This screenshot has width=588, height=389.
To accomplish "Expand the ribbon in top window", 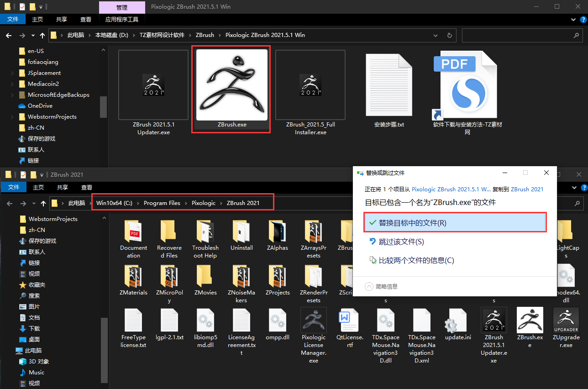I will 574,19.
